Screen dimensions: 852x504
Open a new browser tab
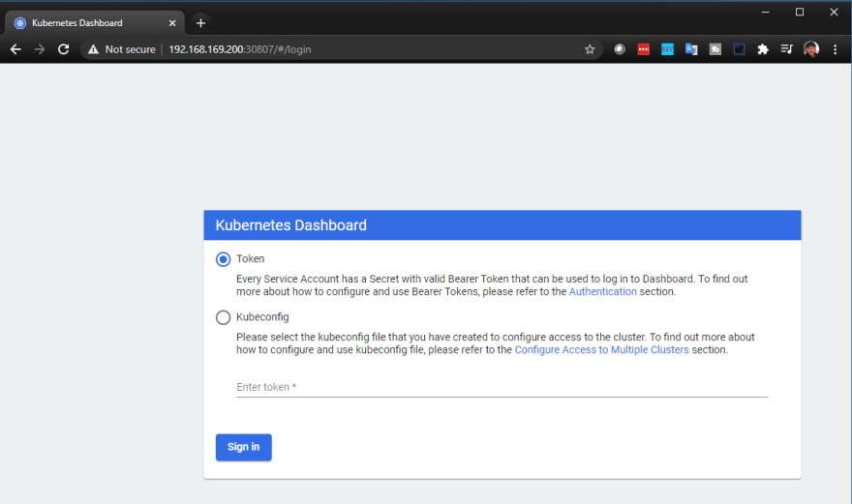200,23
